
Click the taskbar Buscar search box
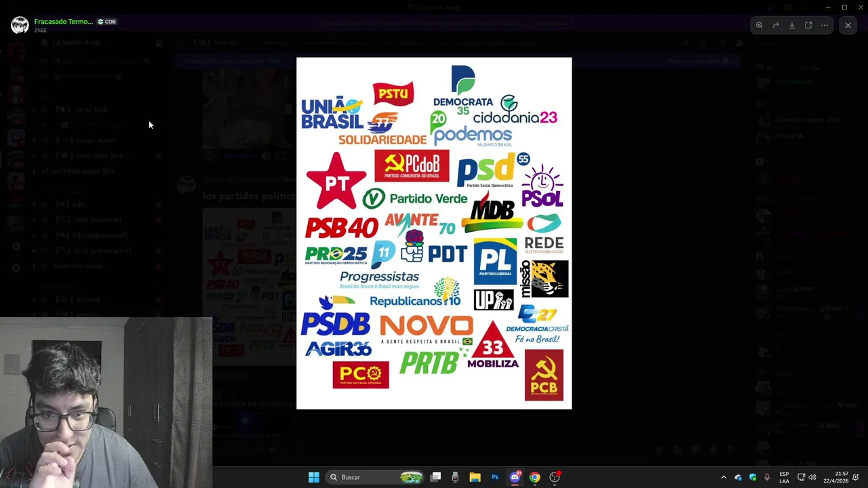coord(375,477)
